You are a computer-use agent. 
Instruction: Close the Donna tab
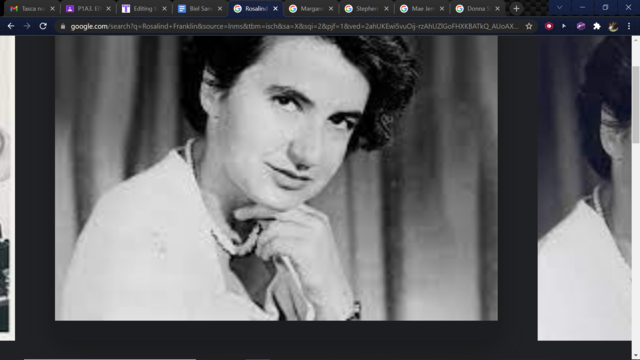497,9
